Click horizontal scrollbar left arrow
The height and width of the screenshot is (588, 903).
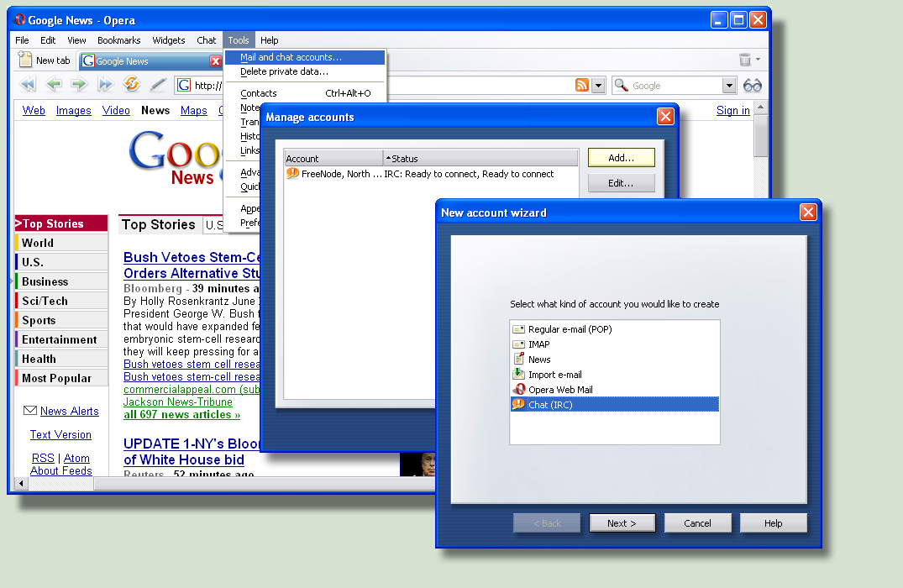(21, 483)
